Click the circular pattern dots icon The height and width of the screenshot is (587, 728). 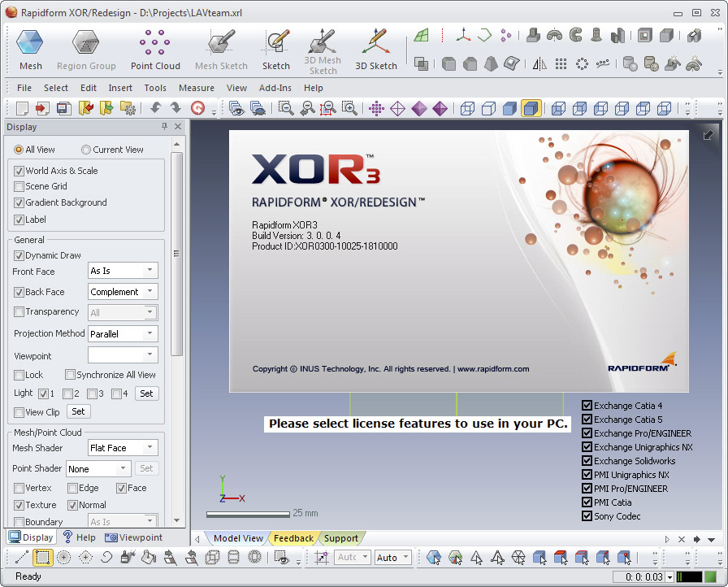582,63
